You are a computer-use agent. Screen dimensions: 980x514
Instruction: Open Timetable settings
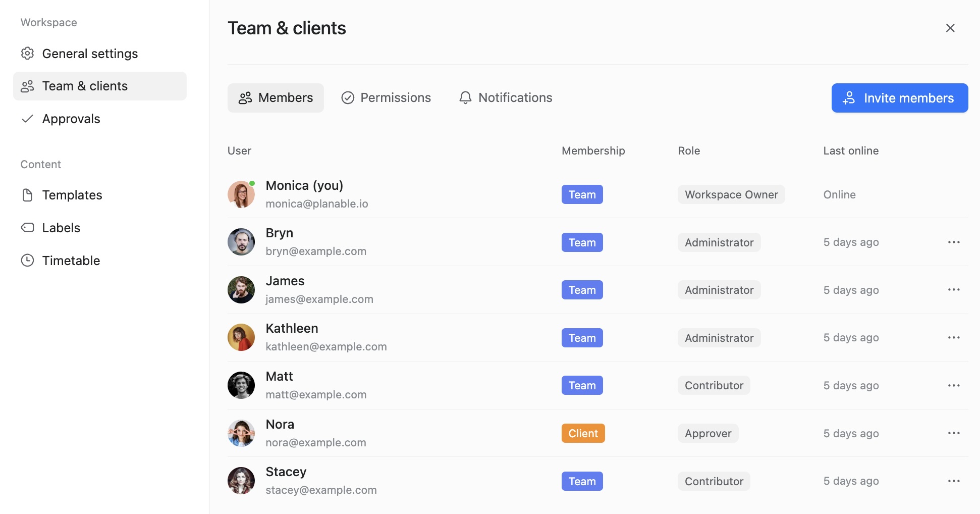click(100, 261)
